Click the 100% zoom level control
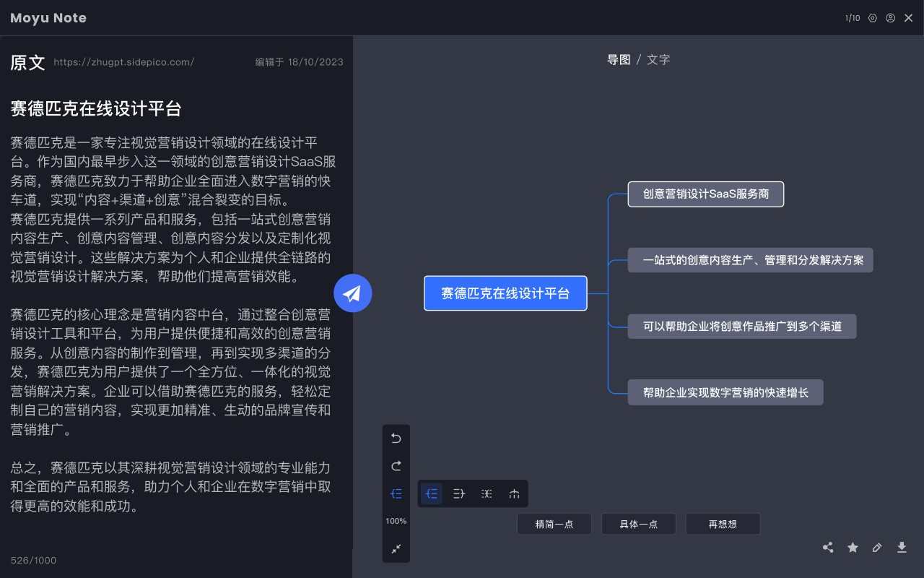The image size is (924, 578). point(396,520)
